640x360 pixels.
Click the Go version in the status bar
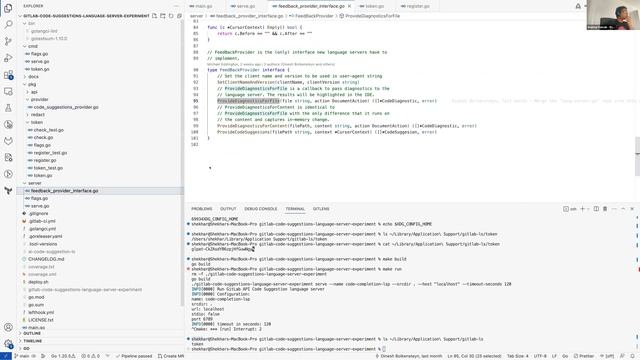(63, 356)
